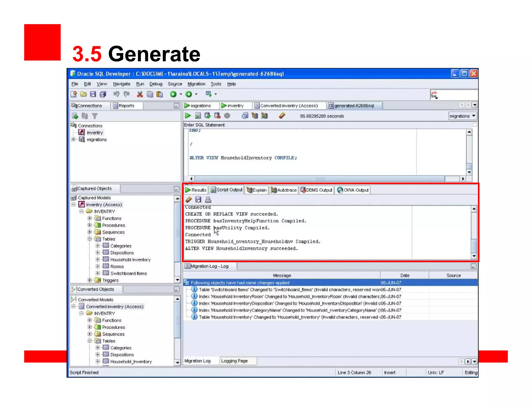This screenshot has height=411, width=532.
Task: Expand the captured Procedures node
Action: pyautogui.click(x=90, y=225)
